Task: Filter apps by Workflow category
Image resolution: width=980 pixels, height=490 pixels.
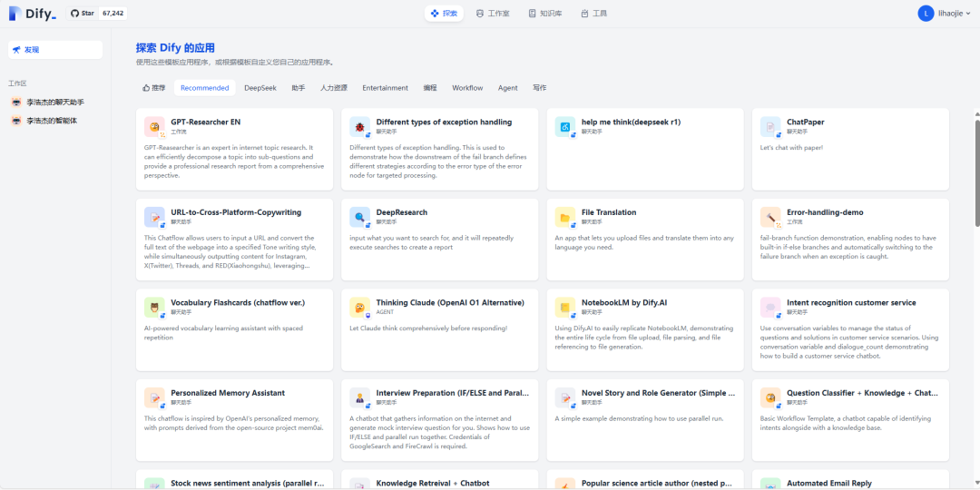Action: [467, 88]
